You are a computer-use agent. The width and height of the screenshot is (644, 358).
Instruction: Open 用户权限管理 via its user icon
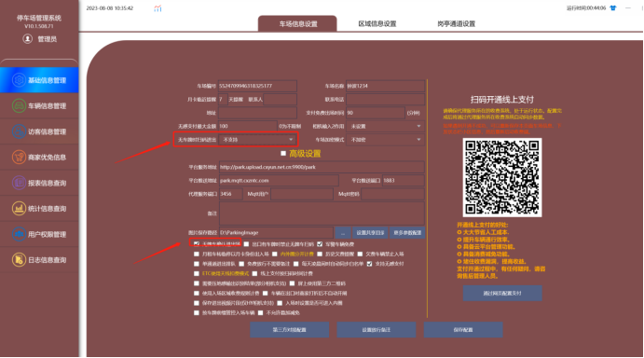point(19,234)
